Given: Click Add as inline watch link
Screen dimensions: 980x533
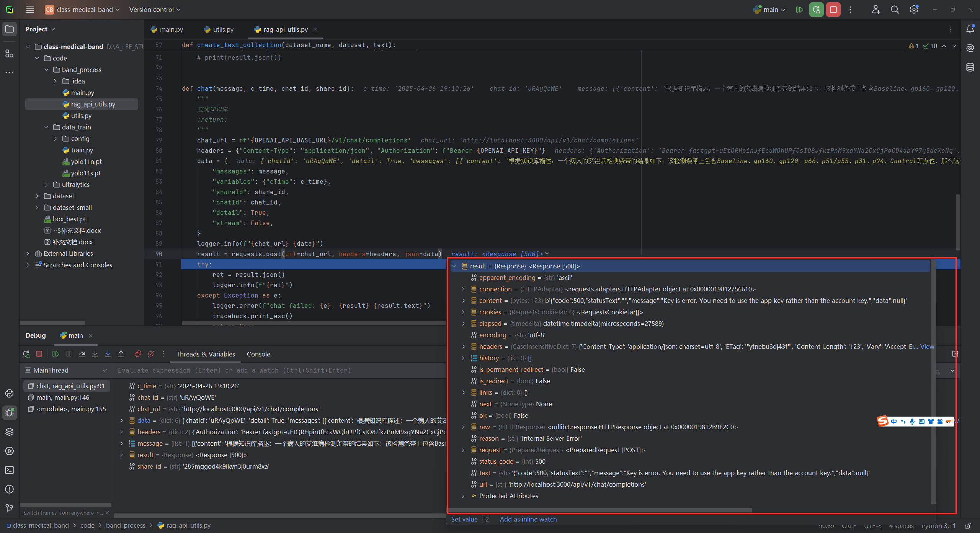Looking at the screenshot, I should pyautogui.click(x=528, y=519).
